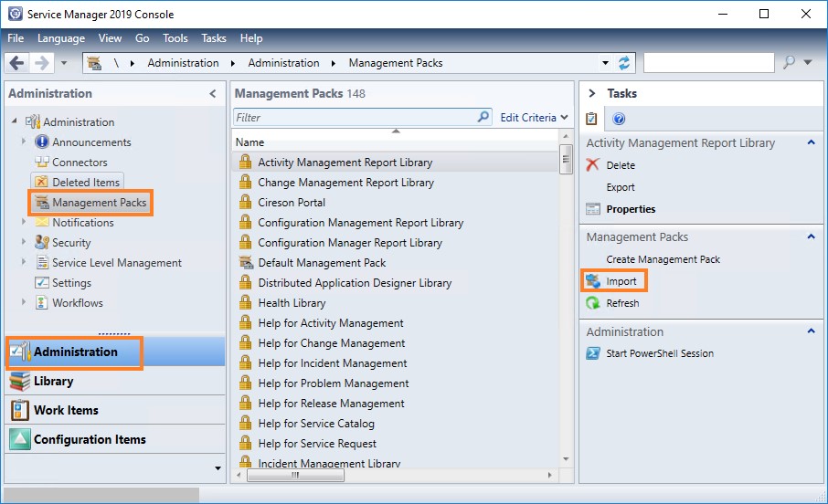This screenshot has width=828, height=504.
Task: Click the Tasks clipboard icon
Action: 591,119
